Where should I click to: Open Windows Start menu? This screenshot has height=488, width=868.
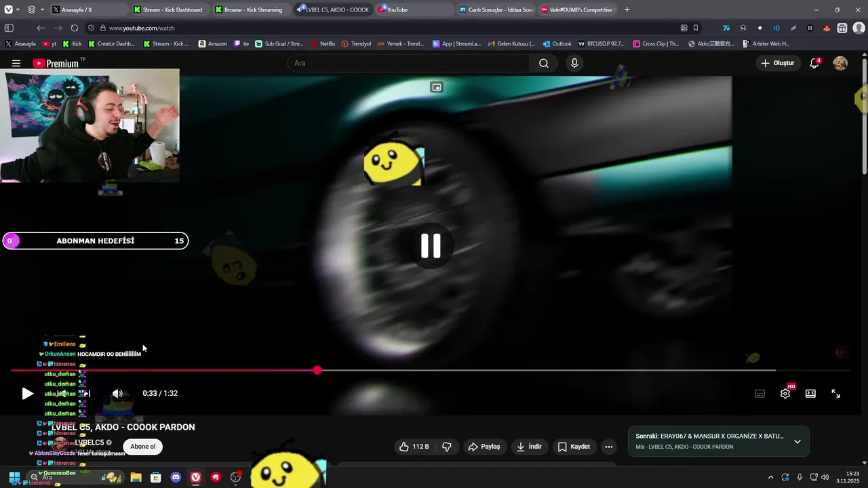(14, 477)
